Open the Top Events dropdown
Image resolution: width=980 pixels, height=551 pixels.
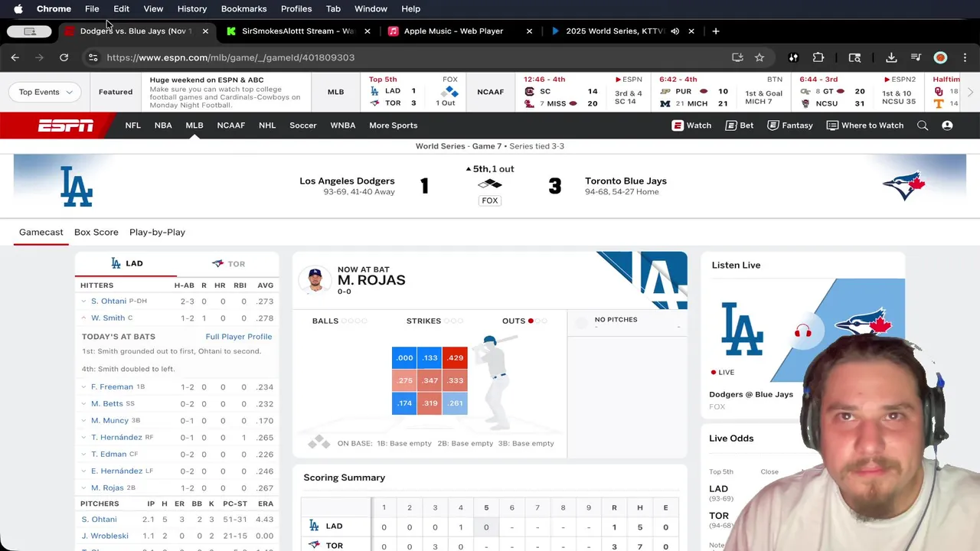coord(45,92)
